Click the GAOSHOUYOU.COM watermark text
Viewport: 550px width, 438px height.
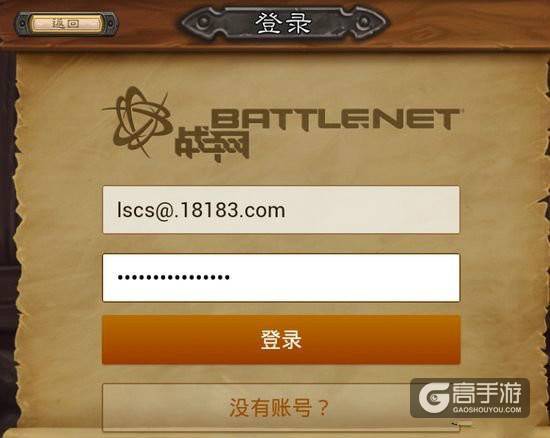(x=487, y=410)
